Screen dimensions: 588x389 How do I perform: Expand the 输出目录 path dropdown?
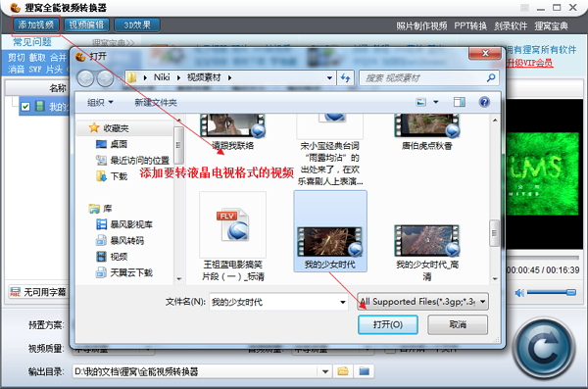tap(325, 371)
